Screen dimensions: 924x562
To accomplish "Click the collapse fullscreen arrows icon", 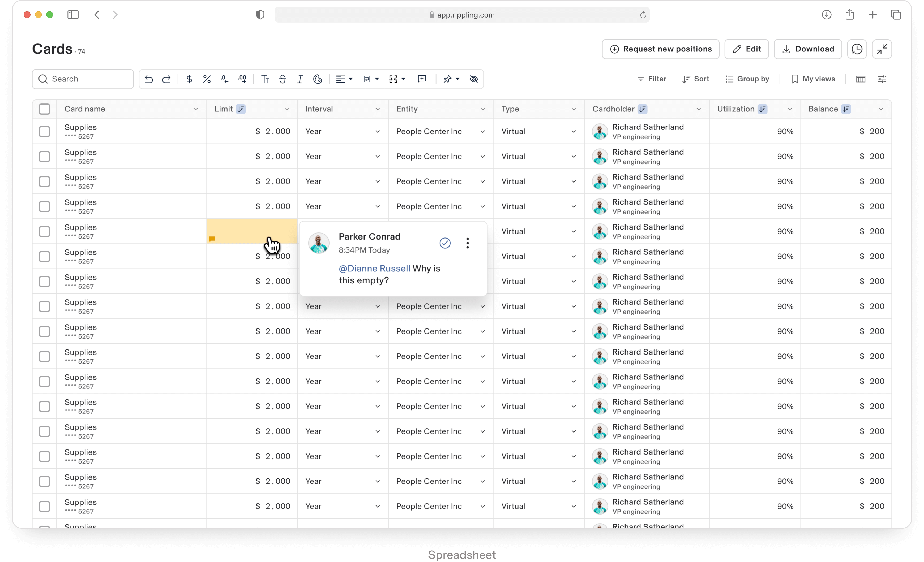I will (882, 49).
